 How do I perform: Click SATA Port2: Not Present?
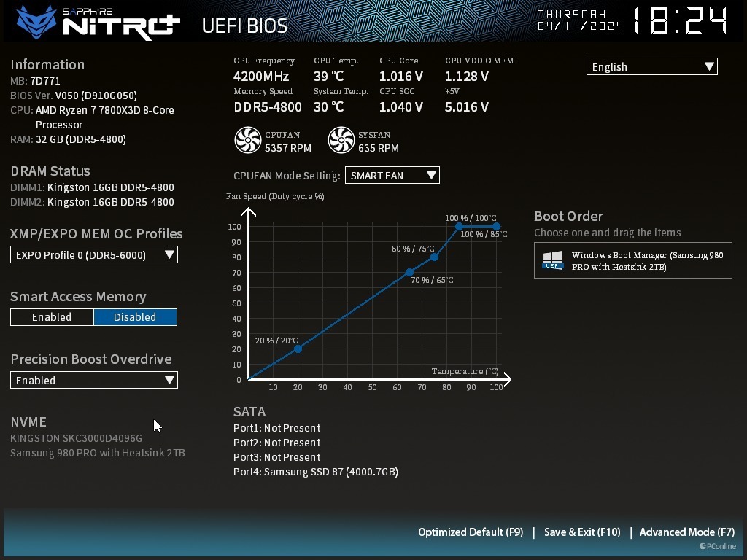[276, 443]
